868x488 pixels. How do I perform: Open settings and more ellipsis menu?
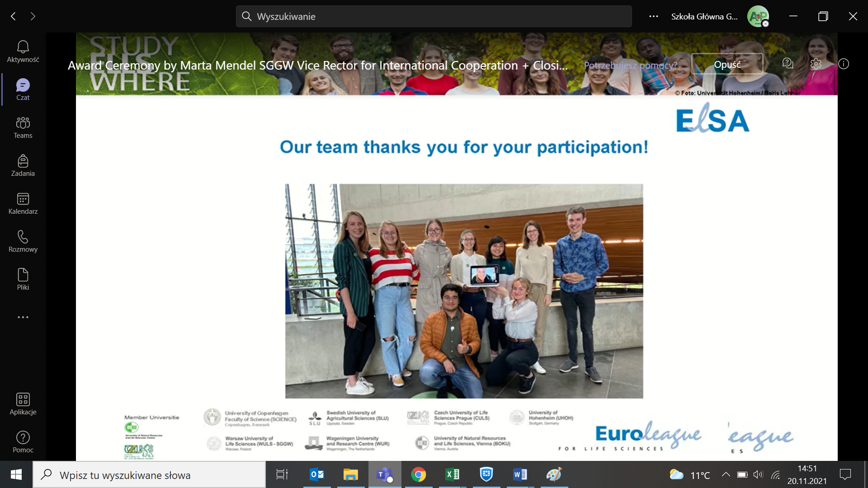tap(654, 16)
